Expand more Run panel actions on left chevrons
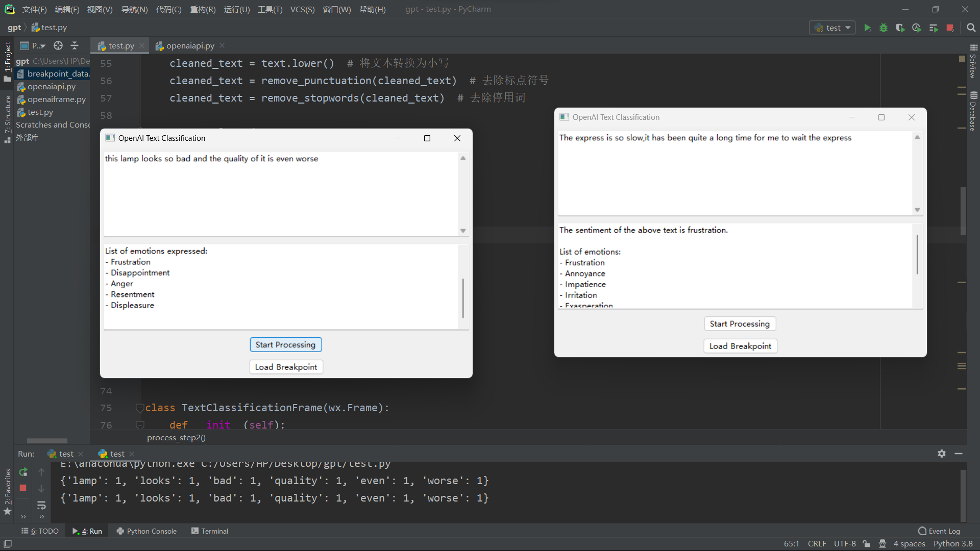 [x=23, y=517]
